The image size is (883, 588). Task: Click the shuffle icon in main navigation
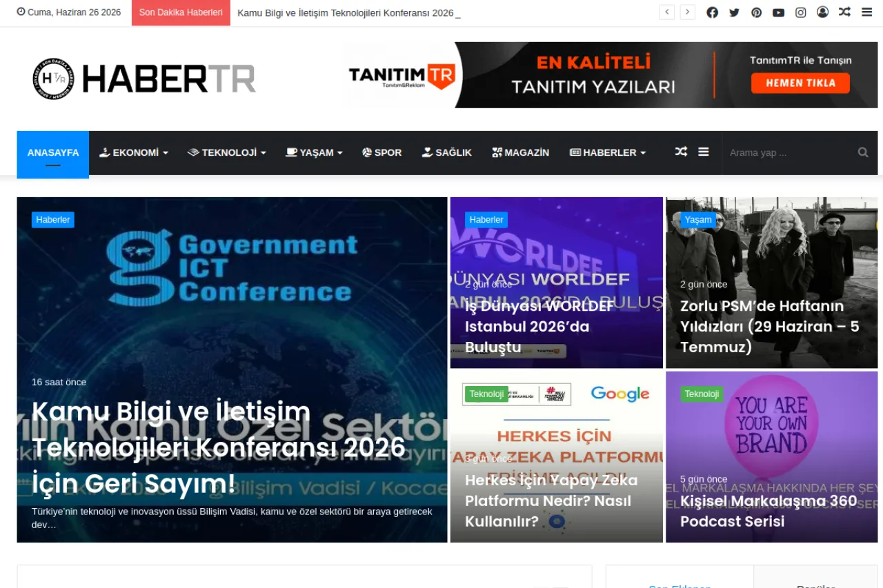tap(681, 152)
